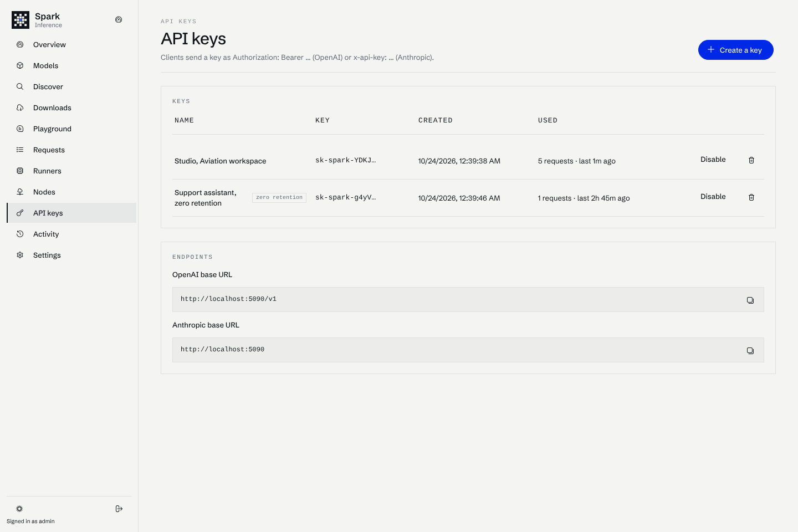Click the key sk-spark-g4yV…

(345, 197)
